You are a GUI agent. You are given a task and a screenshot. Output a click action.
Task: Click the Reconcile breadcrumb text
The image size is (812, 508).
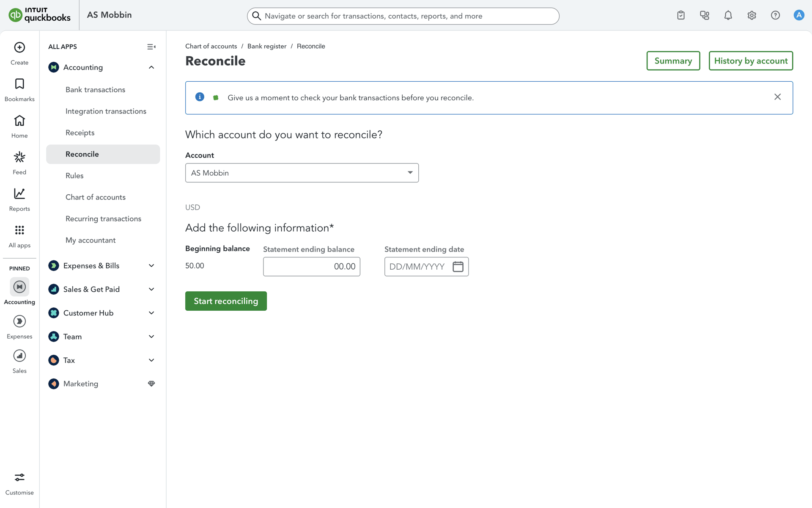click(x=311, y=46)
